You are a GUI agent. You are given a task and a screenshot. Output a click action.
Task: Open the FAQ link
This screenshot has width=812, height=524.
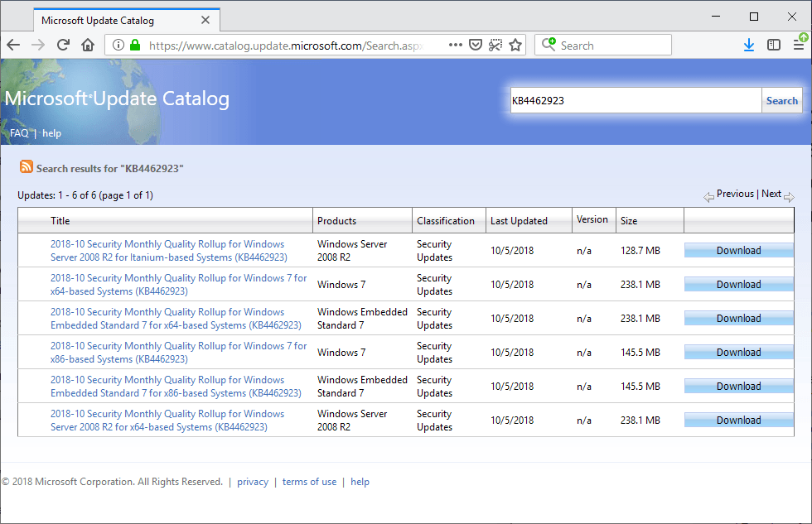pyautogui.click(x=19, y=133)
